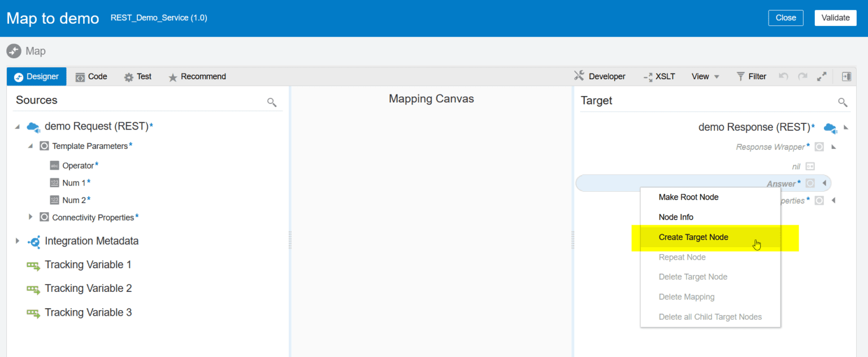
Task: Open the View dropdown menu
Action: (705, 76)
